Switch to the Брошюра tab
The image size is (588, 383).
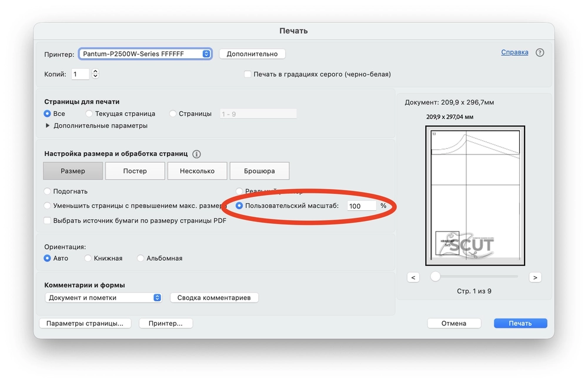[259, 171]
